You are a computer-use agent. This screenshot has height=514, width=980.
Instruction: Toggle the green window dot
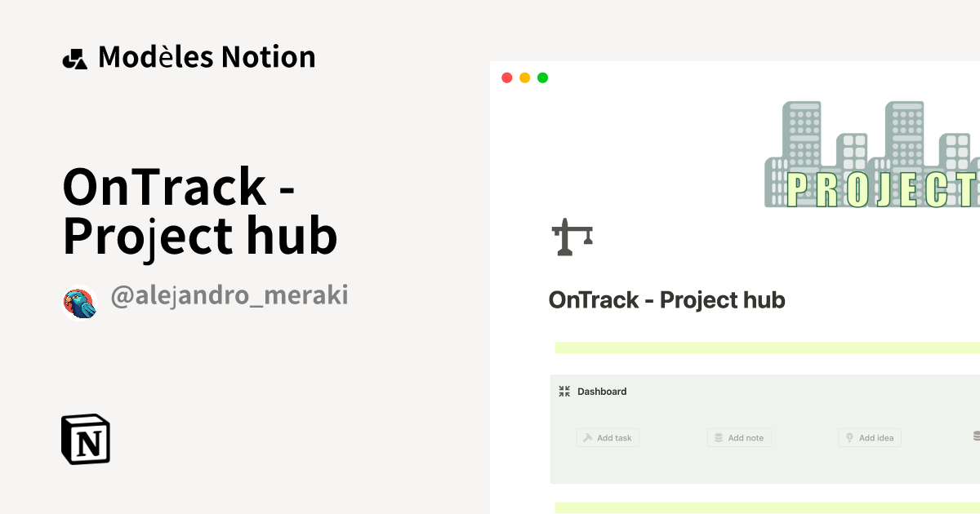pyautogui.click(x=541, y=77)
